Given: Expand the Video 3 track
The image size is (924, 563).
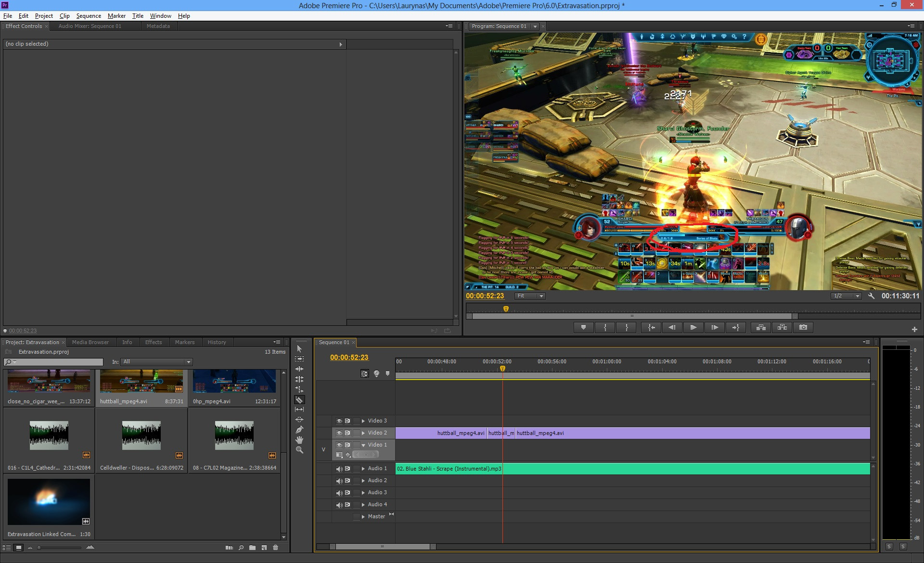Looking at the screenshot, I should coord(363,421).
